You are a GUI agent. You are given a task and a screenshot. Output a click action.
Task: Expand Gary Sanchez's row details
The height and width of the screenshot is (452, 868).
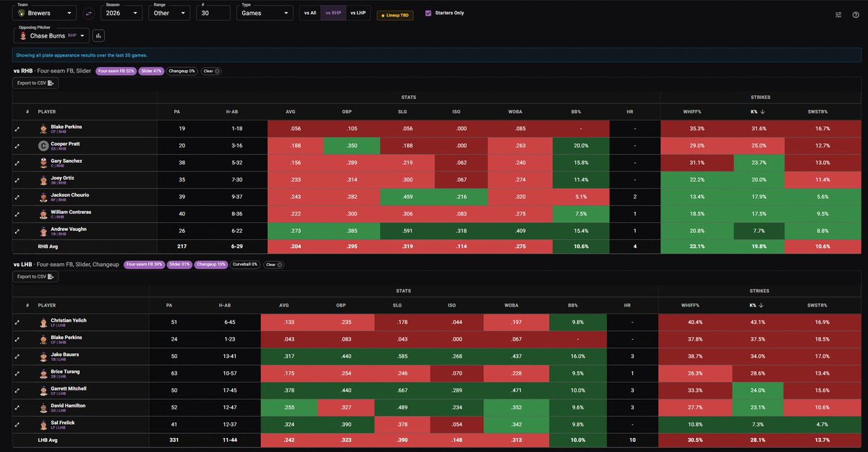point(17,163)
